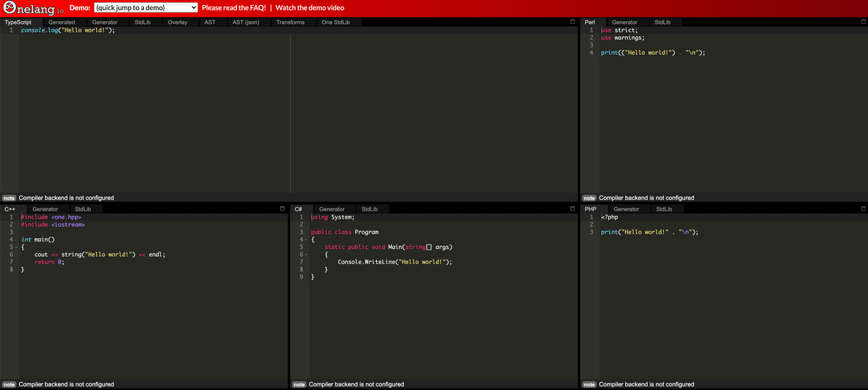Click the 'Demo:' label in header

point(79,7)
